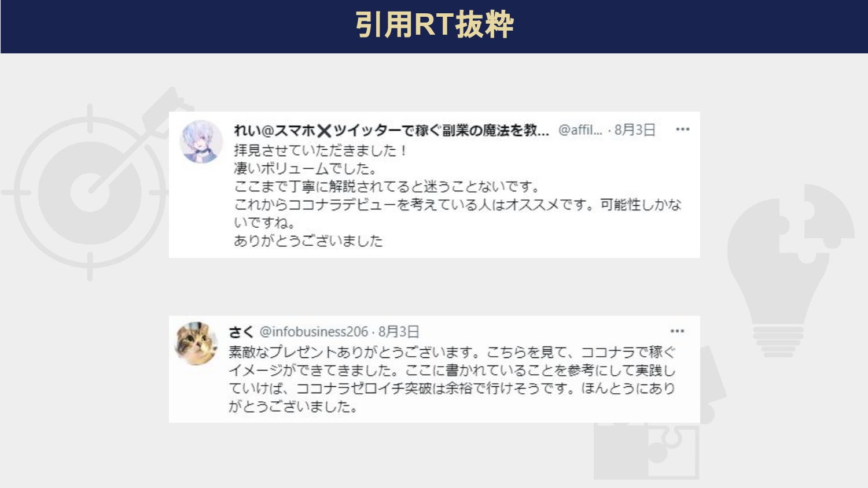Image resolution: width=868 pixels, height=488 pixels.
Task: Open the three-dot menu on さく's tweet
Action: pos(677,331)
